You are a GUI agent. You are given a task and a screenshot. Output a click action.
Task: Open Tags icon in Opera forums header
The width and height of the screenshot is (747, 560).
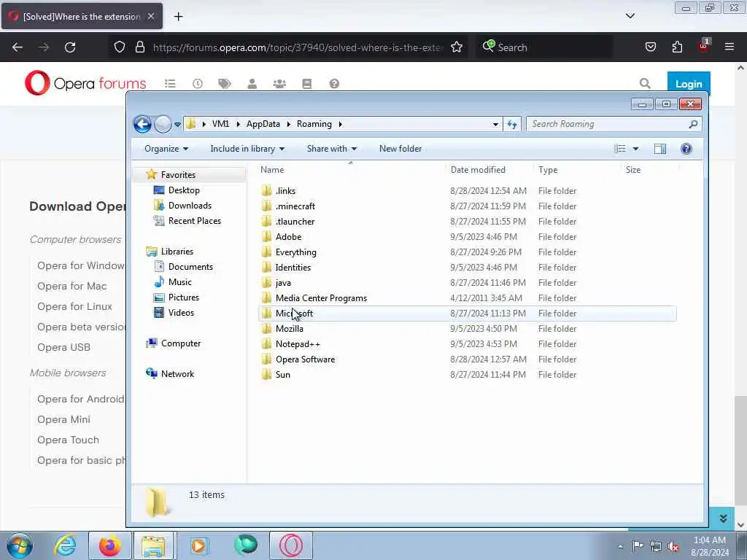click(225, 84)
